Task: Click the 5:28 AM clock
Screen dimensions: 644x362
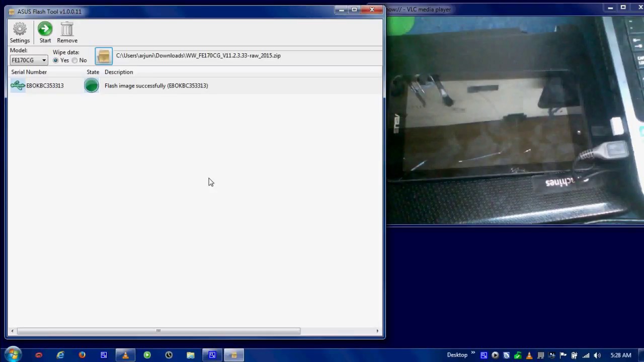Action: (620, 355)
